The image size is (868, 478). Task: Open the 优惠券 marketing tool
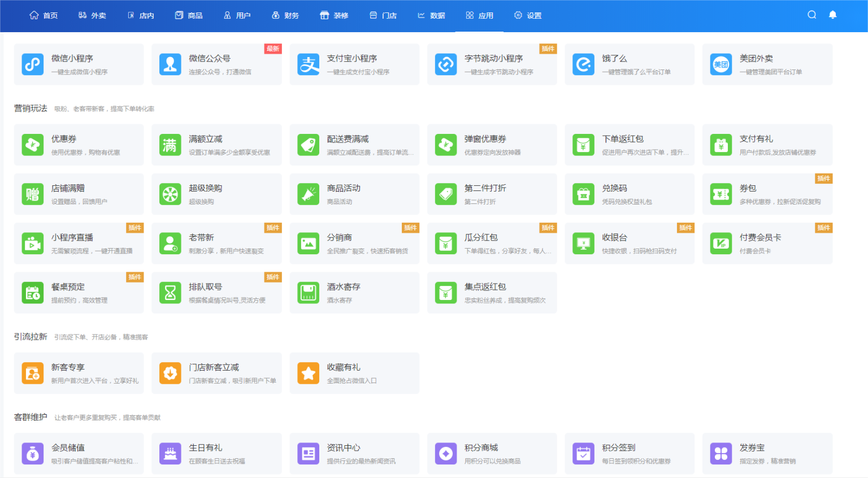pos(79,145)
